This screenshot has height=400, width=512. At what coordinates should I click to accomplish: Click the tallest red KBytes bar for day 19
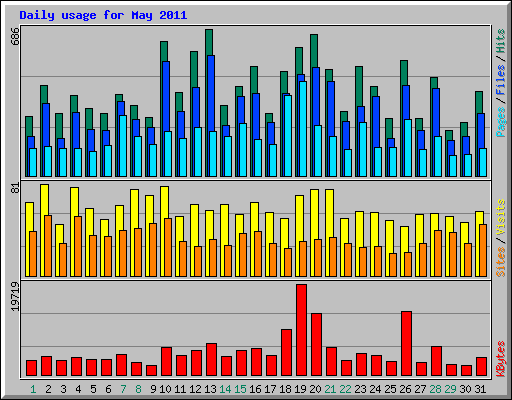301,330
